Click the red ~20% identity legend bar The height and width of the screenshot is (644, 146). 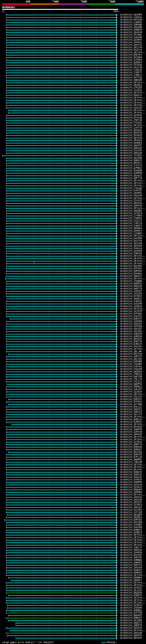16,4
